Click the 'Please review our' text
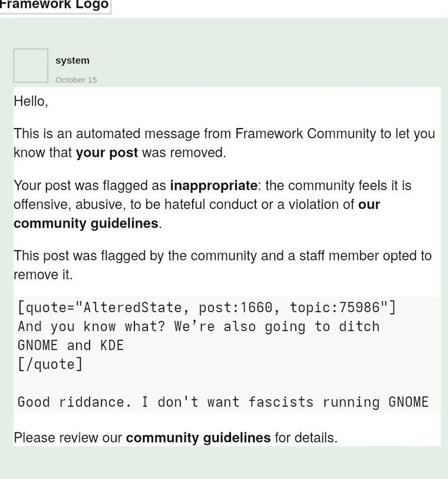 coord(68,438)
